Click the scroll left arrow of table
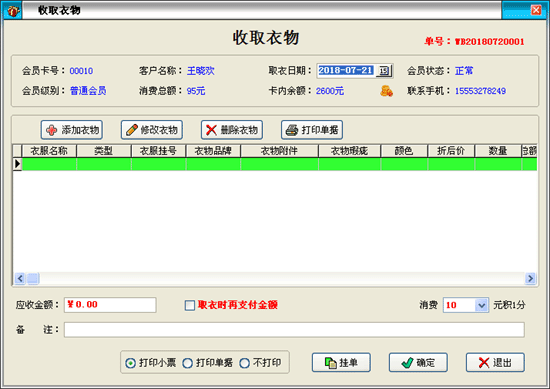 [x=20, y=279]
